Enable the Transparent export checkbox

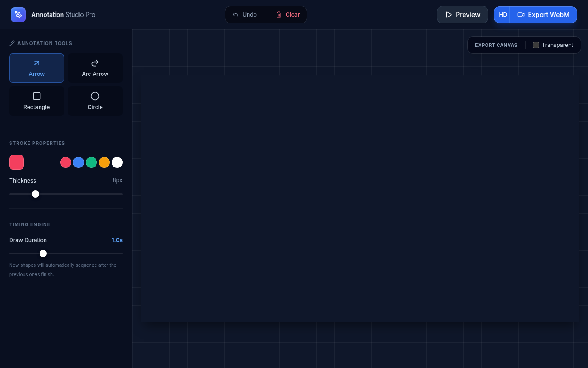point(536,45)
